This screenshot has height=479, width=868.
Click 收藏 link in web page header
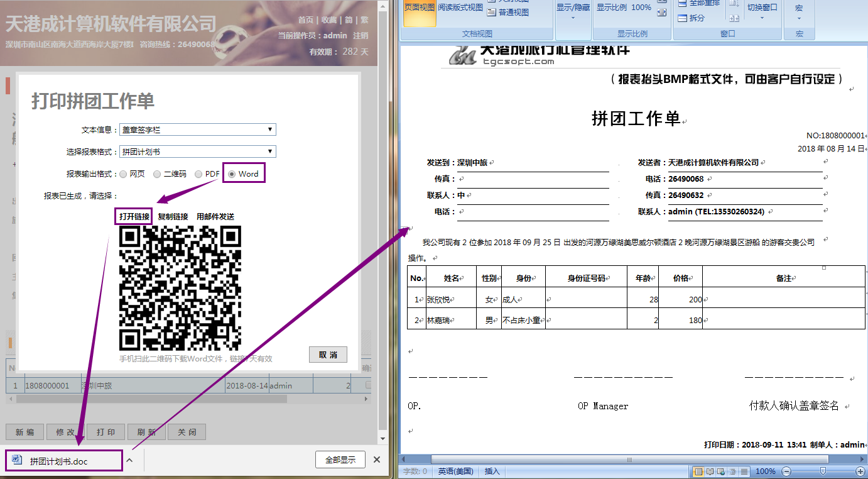[x=329, y=20]
